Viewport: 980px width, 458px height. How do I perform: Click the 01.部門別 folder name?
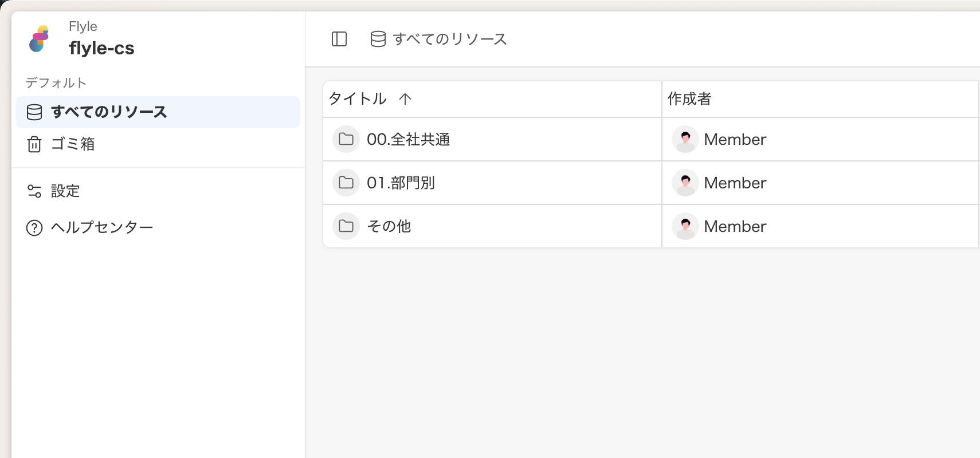click(401, 183)
